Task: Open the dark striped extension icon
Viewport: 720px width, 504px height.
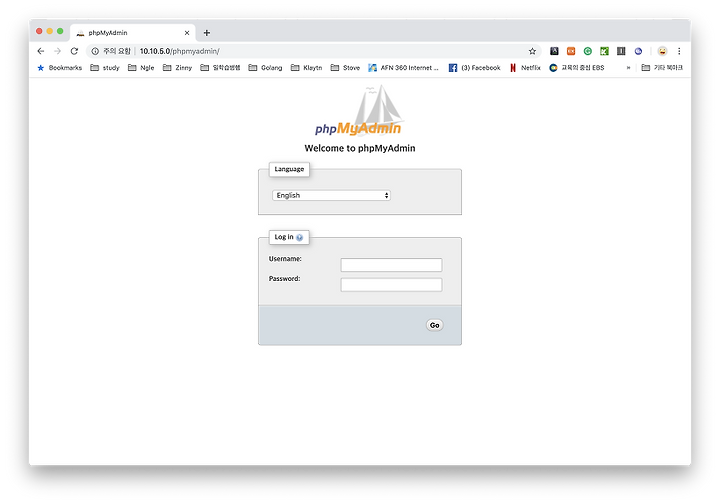Action: [x=621, y=51]
